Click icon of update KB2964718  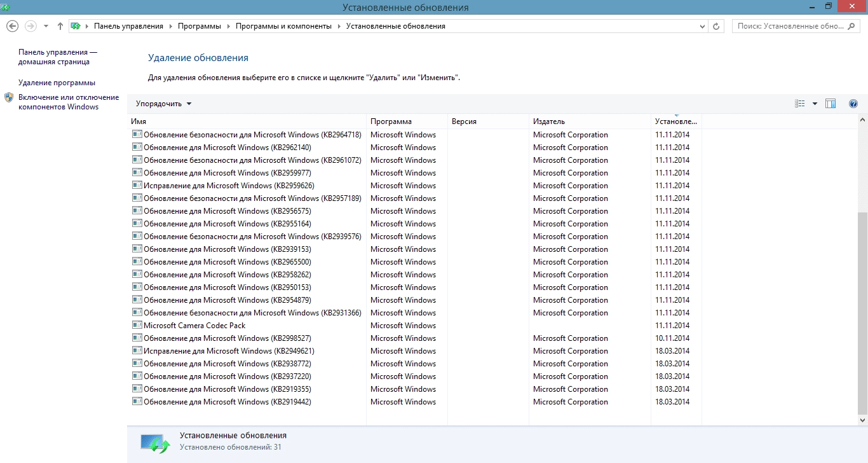click(x=137, y=134)
